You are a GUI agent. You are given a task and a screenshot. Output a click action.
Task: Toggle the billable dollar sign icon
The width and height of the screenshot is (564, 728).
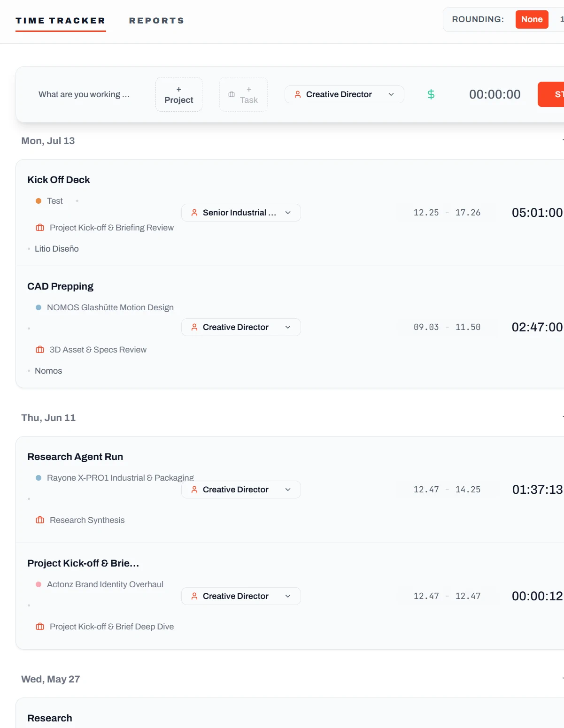(x=431, y=94)
